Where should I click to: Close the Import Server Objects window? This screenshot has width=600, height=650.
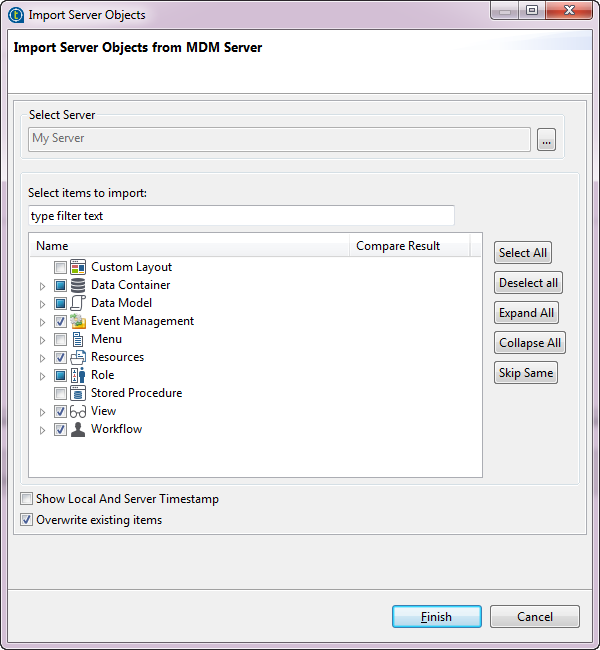click(569, 10)
